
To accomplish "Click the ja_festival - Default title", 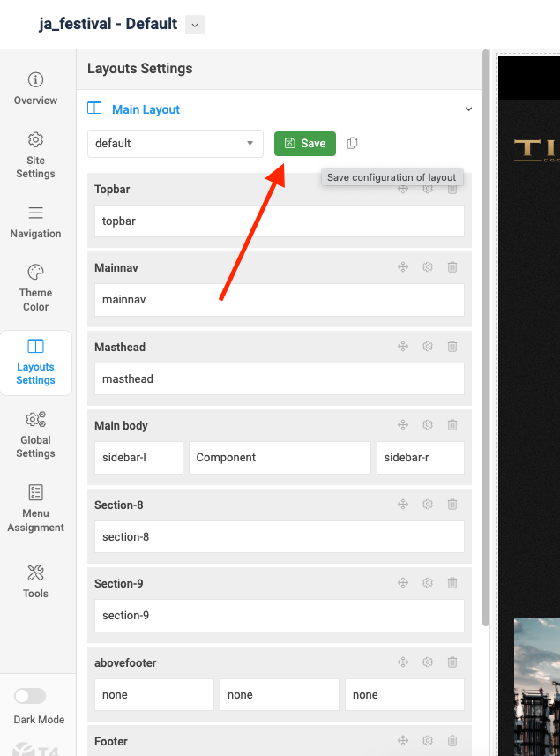I will pos(108,24).
